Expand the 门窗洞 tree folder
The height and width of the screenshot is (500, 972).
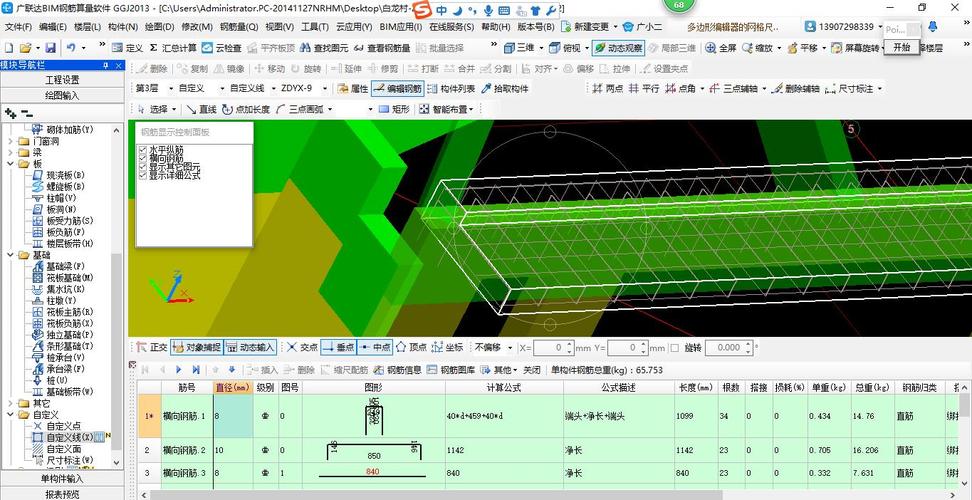point(11,141)
